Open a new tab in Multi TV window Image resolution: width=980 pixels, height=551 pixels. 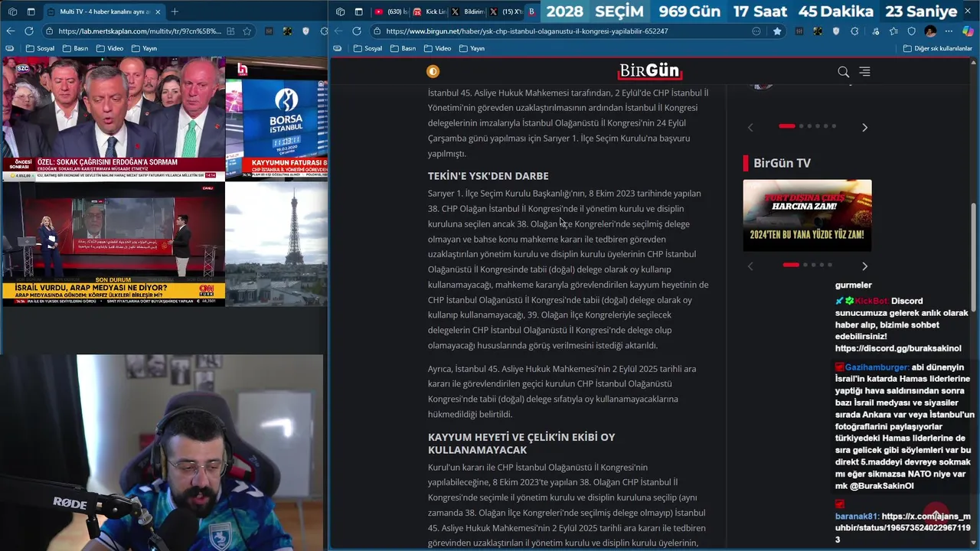175,11
